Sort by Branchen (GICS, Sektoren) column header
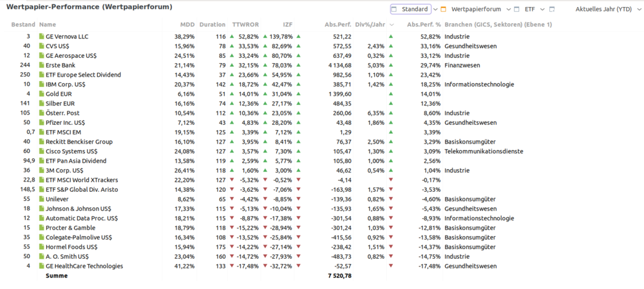The height and width of the screenshot is (289, 644). pyautogui.click(x=498, y=24)
